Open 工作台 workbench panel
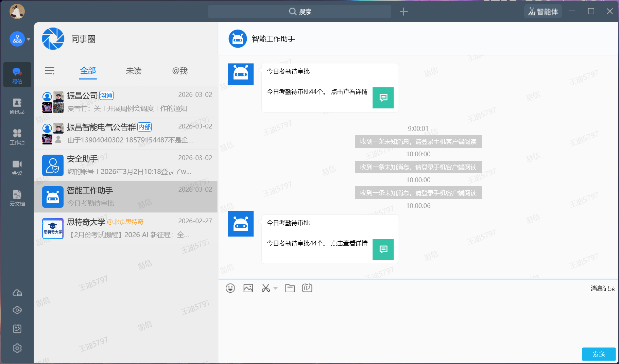Screen dimensions: 619x364 click(17, 137)
